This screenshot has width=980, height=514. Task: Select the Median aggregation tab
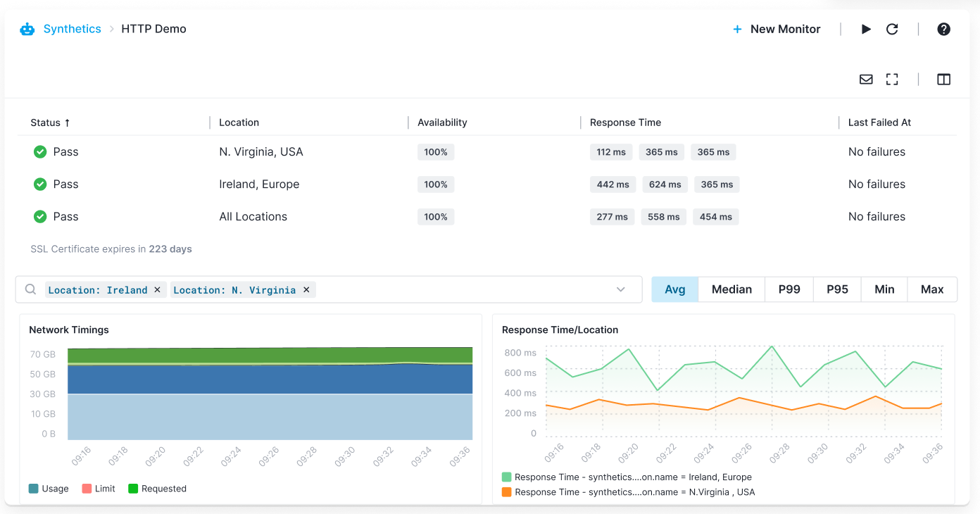[x=731, y=289]
